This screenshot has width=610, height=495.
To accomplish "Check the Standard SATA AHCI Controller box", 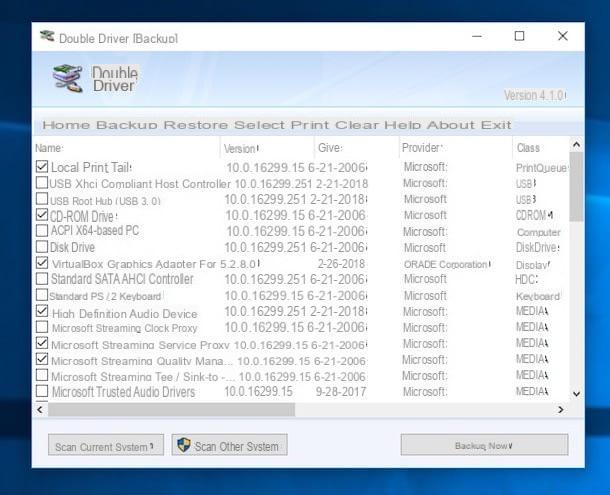I will (42, 279).
